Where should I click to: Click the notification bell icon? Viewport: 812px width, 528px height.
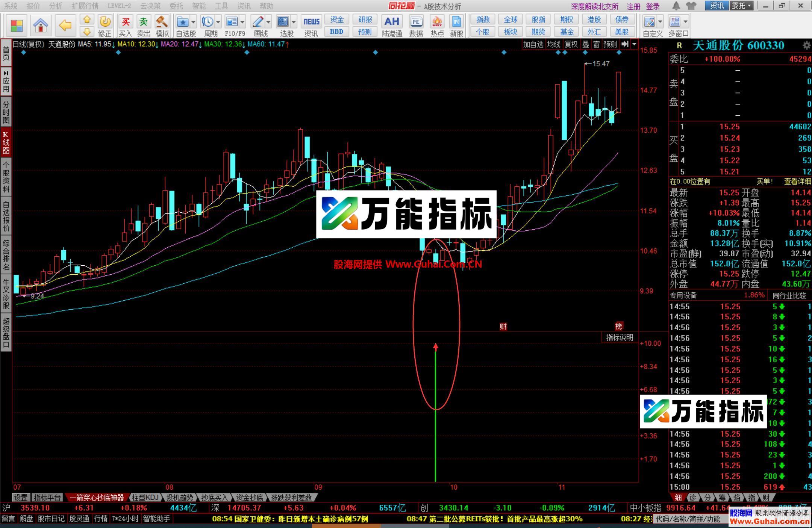[676, 6]
